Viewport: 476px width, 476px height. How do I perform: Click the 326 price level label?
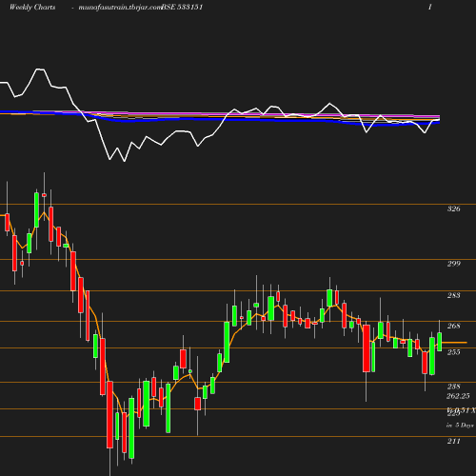(453, 208)
